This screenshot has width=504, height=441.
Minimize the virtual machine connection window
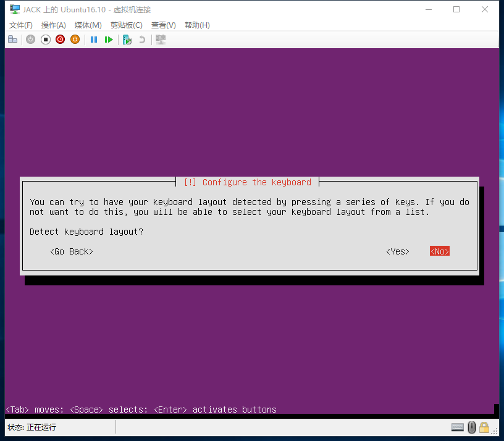429,10
